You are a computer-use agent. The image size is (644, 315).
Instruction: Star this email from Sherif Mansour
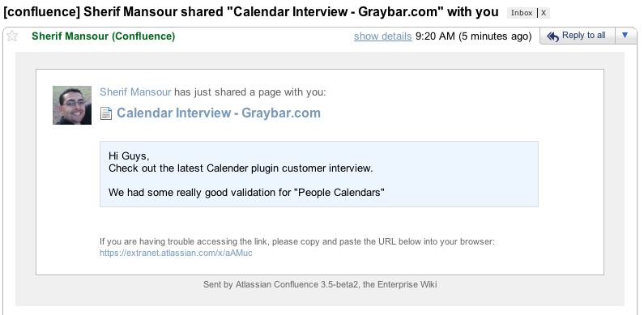coord(12,36)
